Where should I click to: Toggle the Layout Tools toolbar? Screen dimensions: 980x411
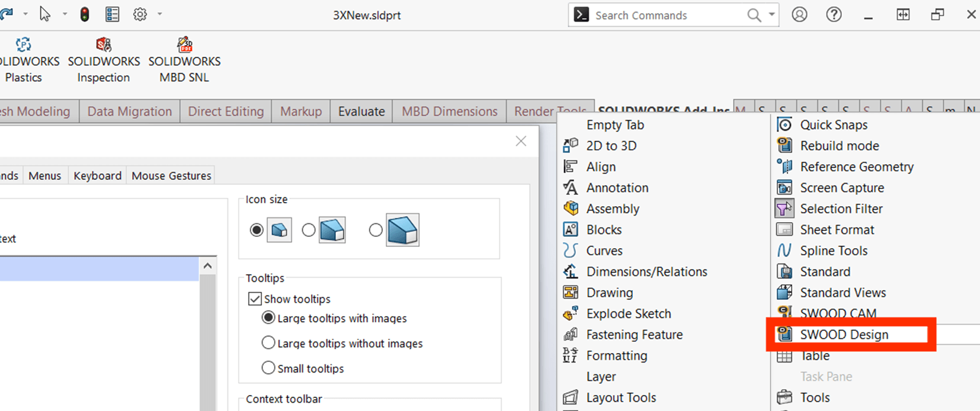621,397
